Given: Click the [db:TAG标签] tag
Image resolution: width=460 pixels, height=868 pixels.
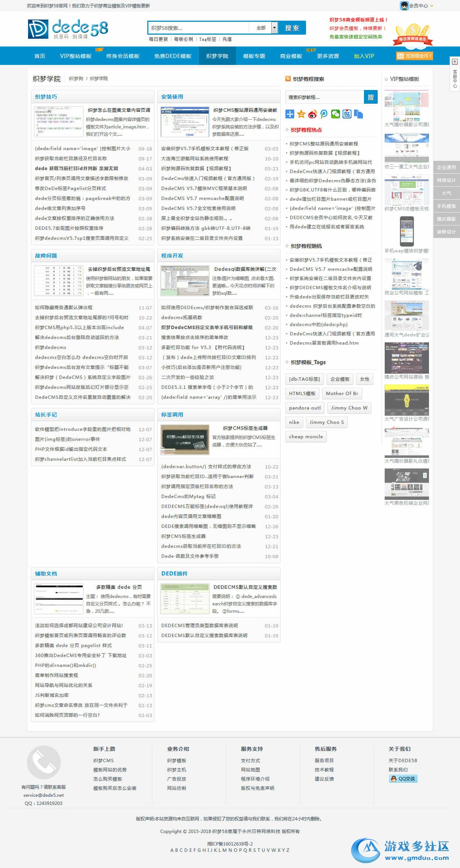Looking at the screenshot, I should (305, 379).
